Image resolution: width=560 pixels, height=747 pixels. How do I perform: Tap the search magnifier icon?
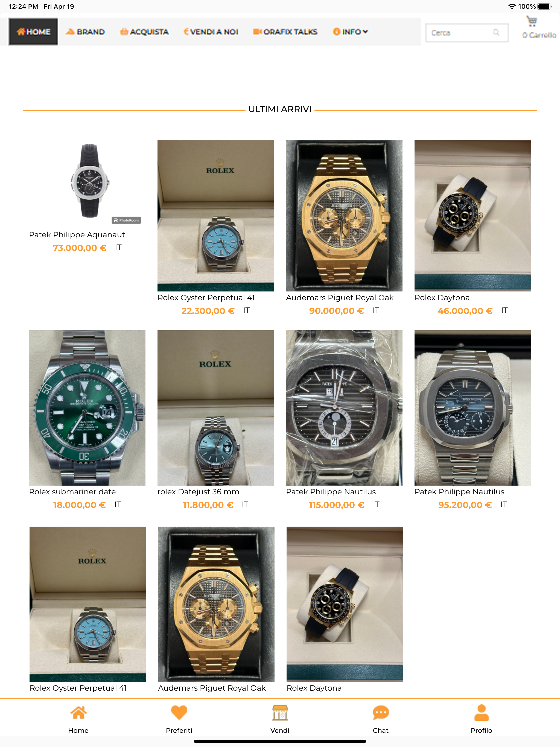(x=496, y=33)
